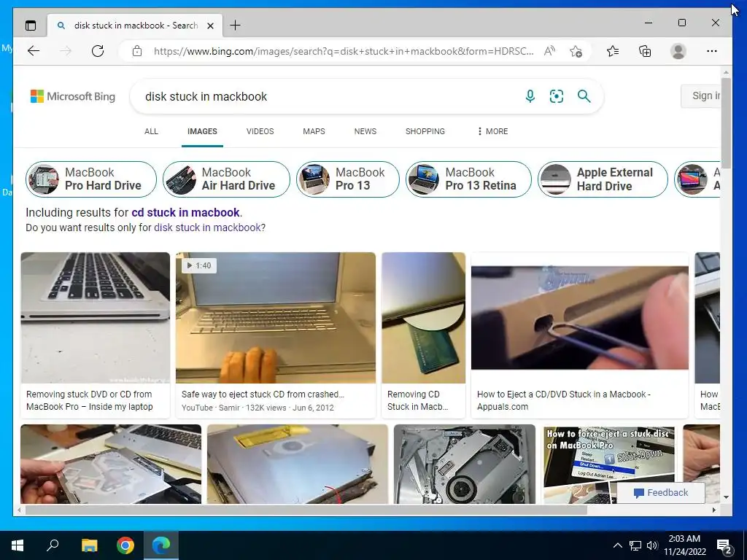Image resolution: width=747 pixels, height=560 pixels.
Task: Click the horizontal scrollbar thumb
Action: coord(306,510)
